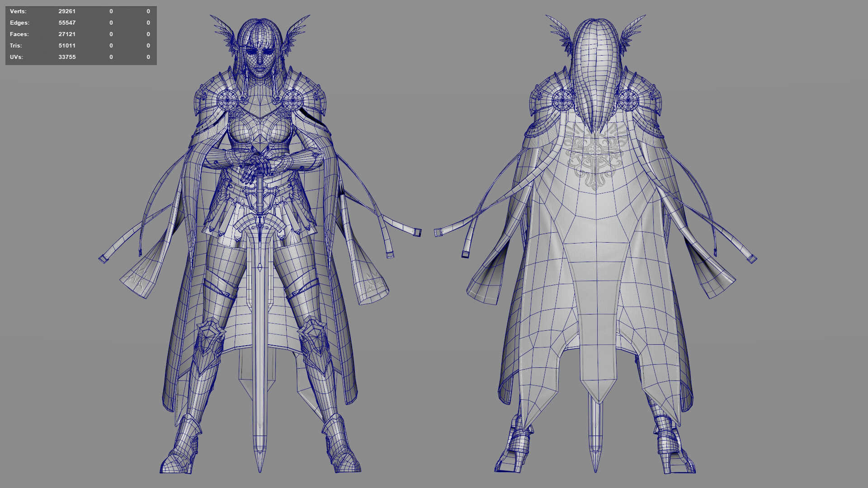This screenshot has width=868, height=488.
Task: Select the Faces value 27121
Action: 67,34
